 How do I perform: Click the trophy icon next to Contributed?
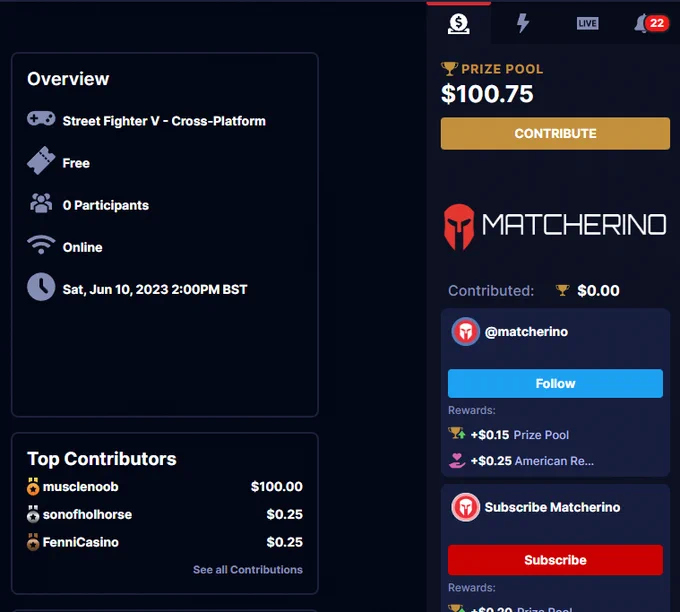[x=562, y=290]
